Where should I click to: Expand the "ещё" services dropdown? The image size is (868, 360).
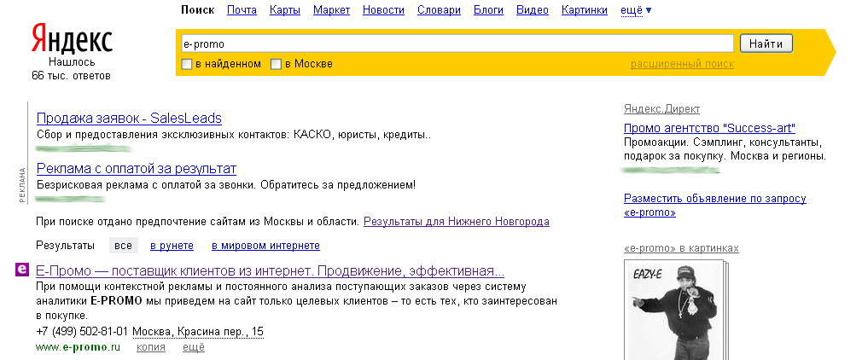pyautogui.click(x=636, y=10)
